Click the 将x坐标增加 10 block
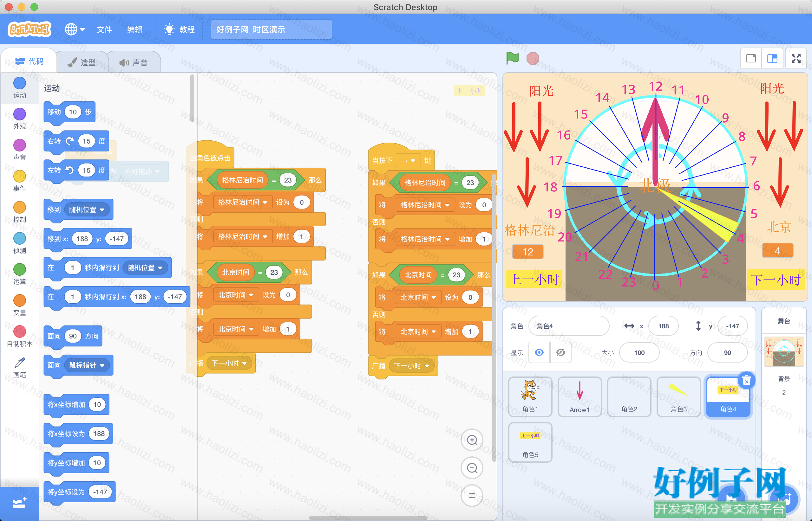 point(76,404)
